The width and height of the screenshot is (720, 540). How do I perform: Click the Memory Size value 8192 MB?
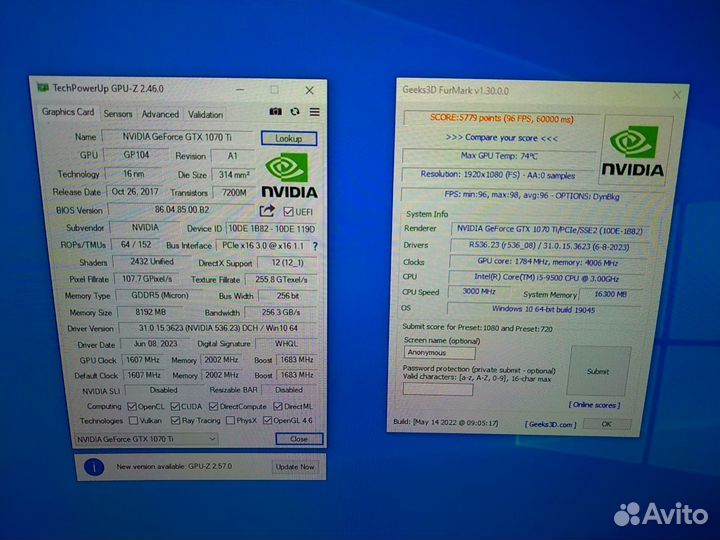150,312
